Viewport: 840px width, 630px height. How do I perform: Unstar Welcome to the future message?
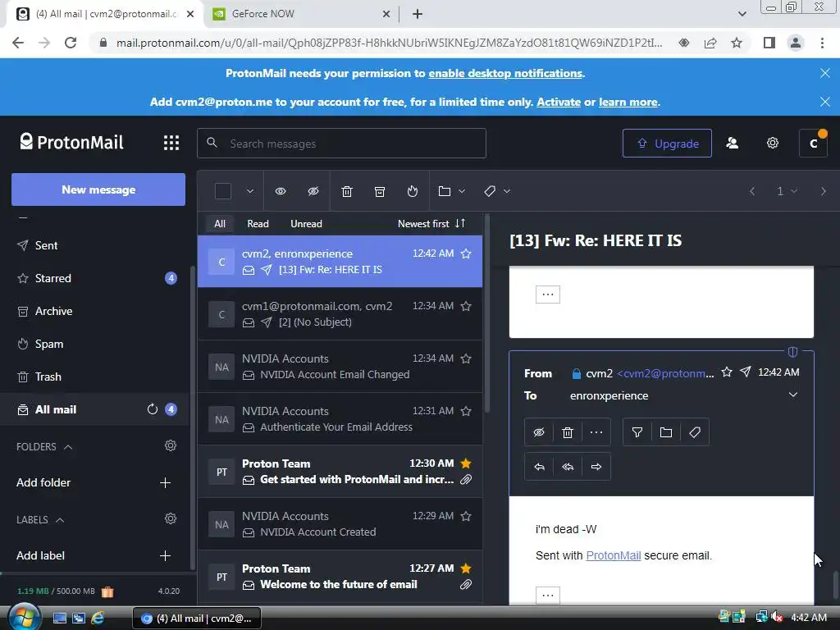(x=466, y=568)
